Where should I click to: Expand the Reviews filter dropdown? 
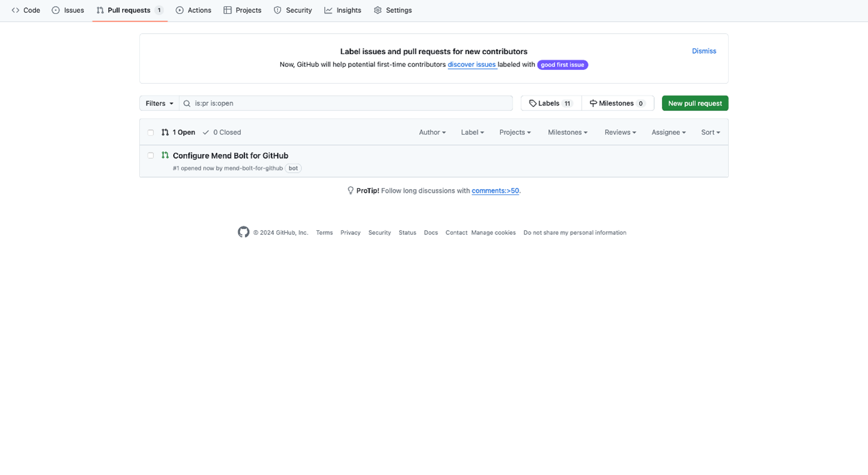[x=620, y=132]
